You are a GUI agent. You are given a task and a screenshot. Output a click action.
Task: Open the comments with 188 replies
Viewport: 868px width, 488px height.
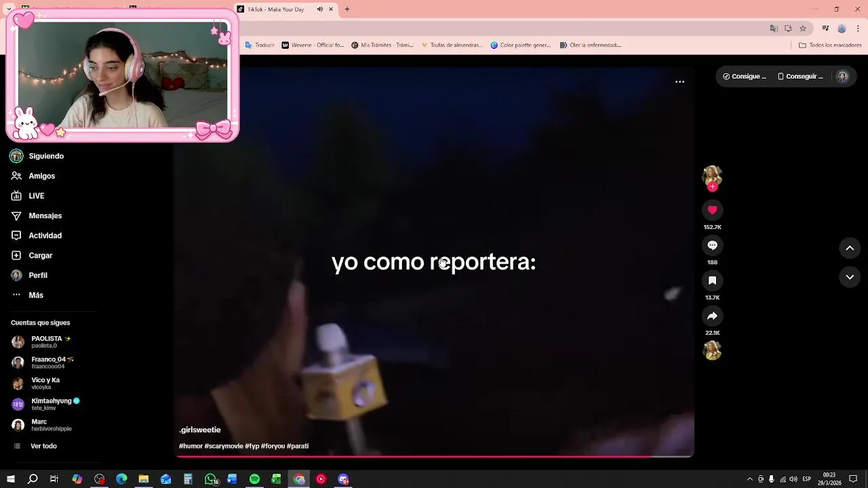pyautogui.click(x=712, y=245)
